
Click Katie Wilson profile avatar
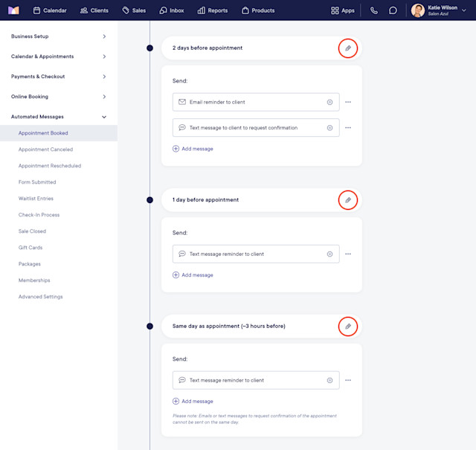coord(418,10)
